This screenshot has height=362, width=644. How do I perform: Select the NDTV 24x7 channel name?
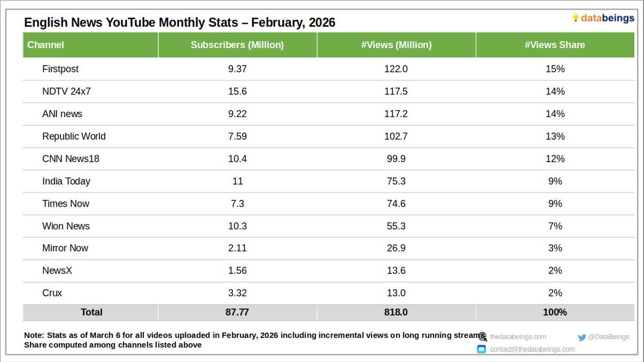[x=67, y=91]
